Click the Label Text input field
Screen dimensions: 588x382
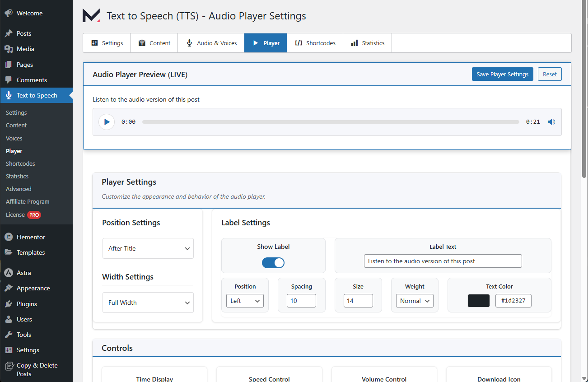click(443, 261)
